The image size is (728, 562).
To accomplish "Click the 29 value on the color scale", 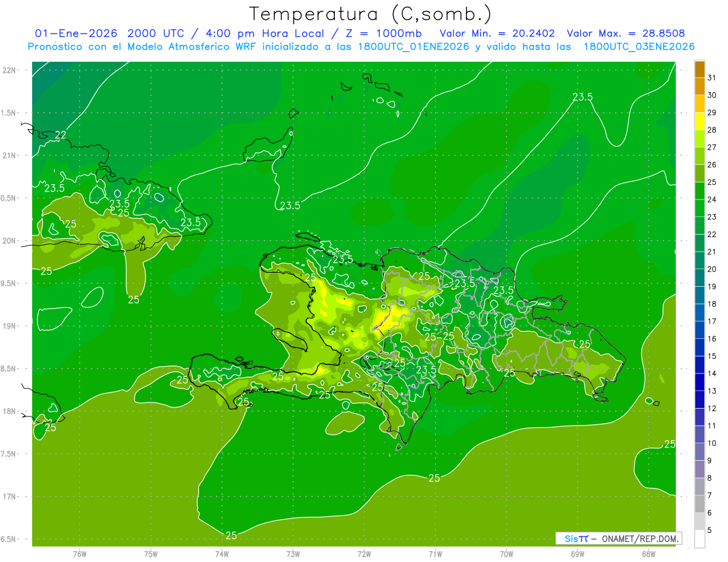I will click(712, 112).
